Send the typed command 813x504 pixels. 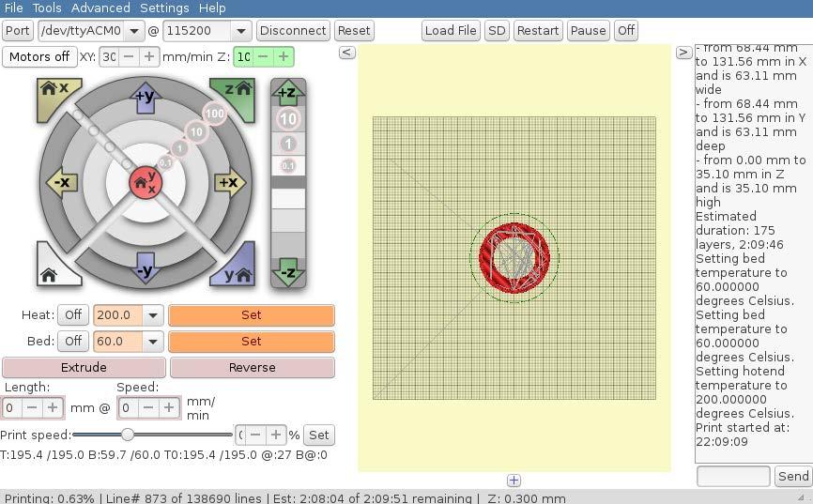point(793,476)
